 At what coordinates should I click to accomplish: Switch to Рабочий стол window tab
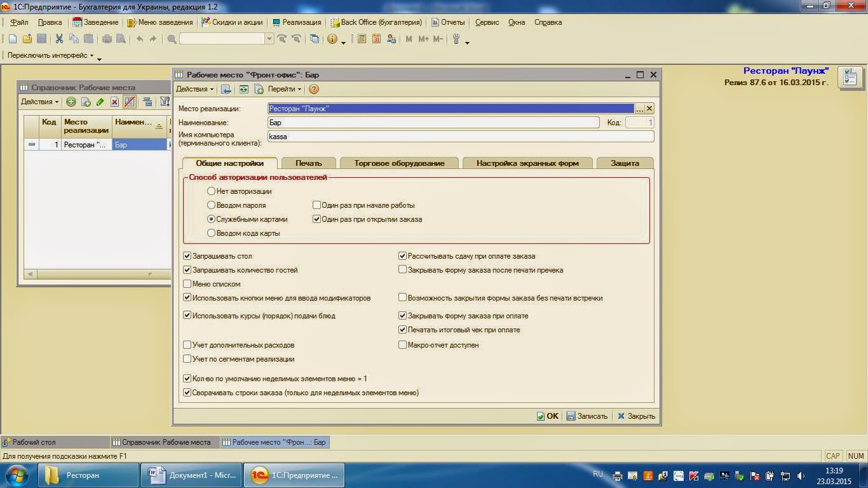click(x=55, y=442)
